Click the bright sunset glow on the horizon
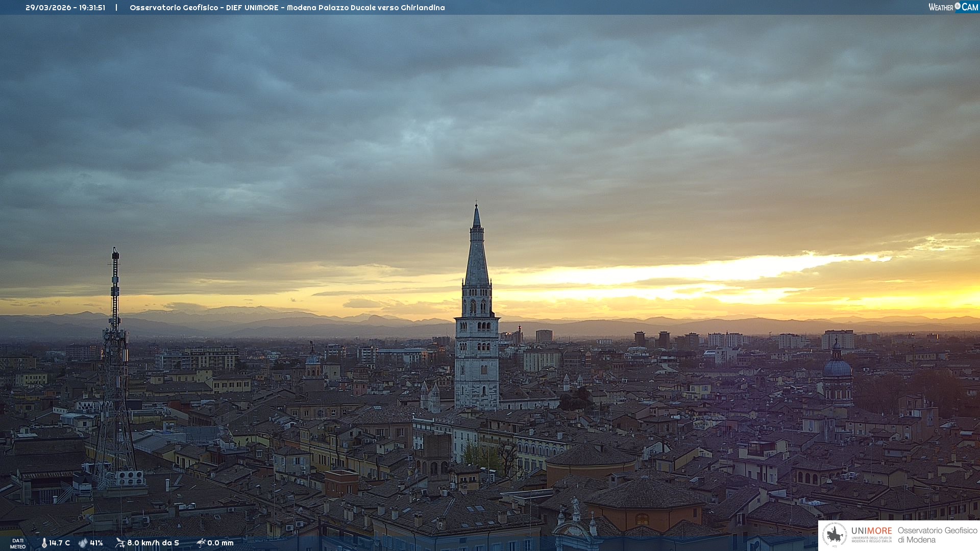980x551 pixels. click(x=715, y=270)
